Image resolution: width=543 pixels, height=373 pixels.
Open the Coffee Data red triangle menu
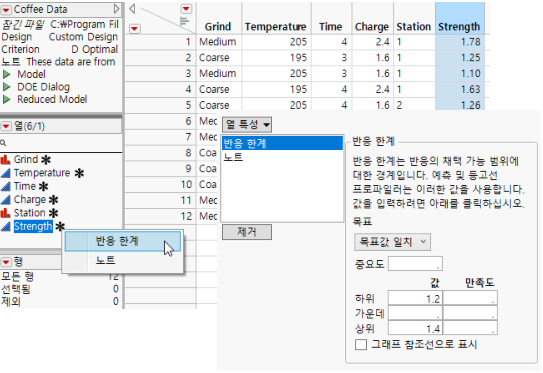click(x=6, y=10)
